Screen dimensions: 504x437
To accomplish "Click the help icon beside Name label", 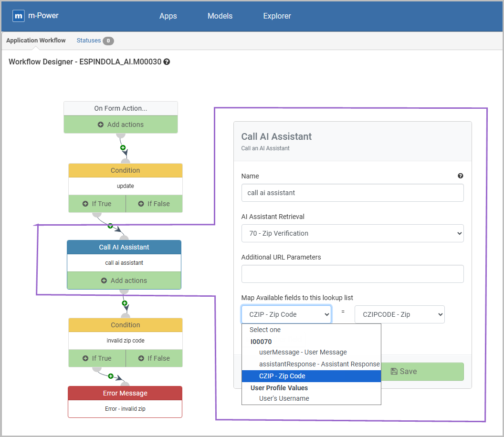I will (460, 176).
